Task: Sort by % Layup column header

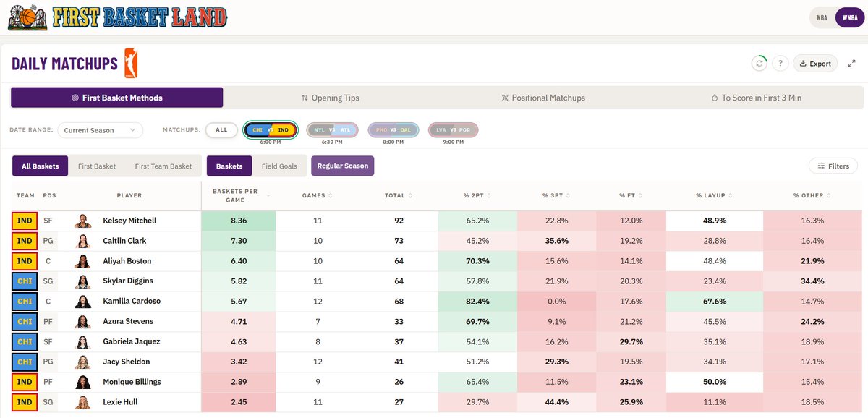Action: [713, 195]
